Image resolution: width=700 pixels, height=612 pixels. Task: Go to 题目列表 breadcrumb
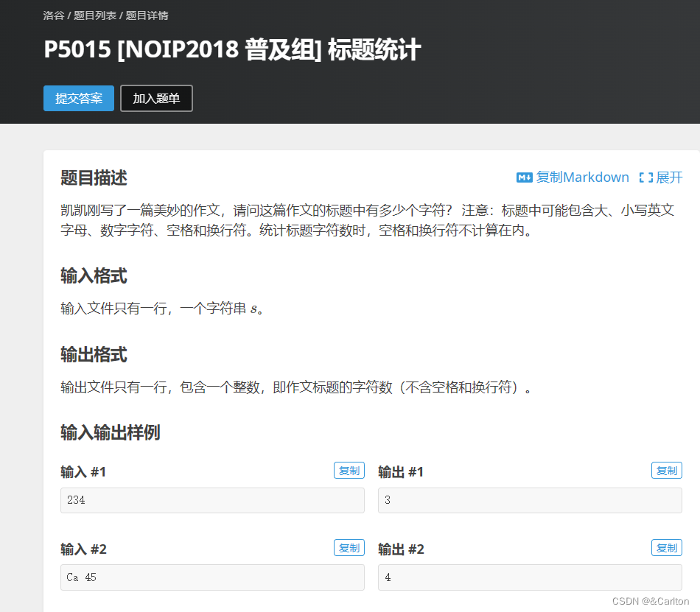94,15
